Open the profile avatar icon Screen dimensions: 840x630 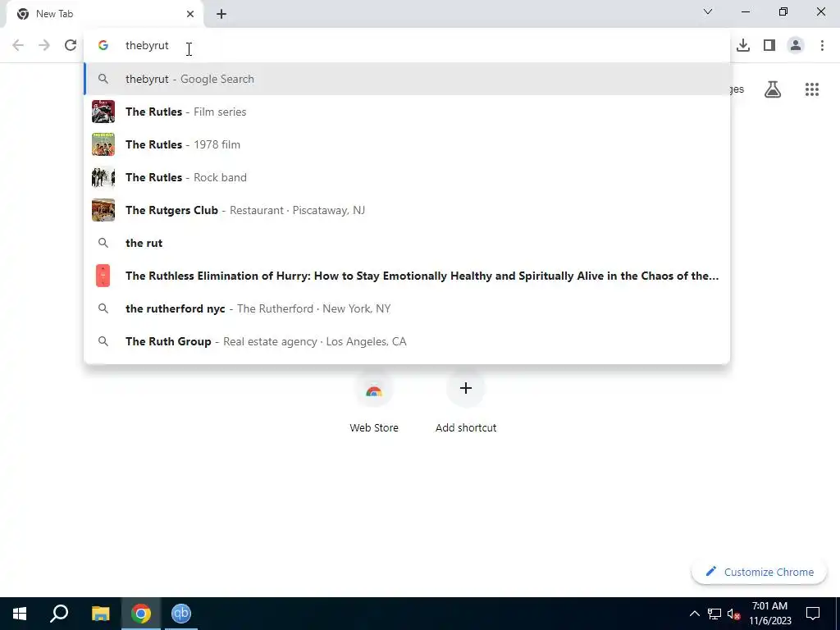[x=796, y=46]
